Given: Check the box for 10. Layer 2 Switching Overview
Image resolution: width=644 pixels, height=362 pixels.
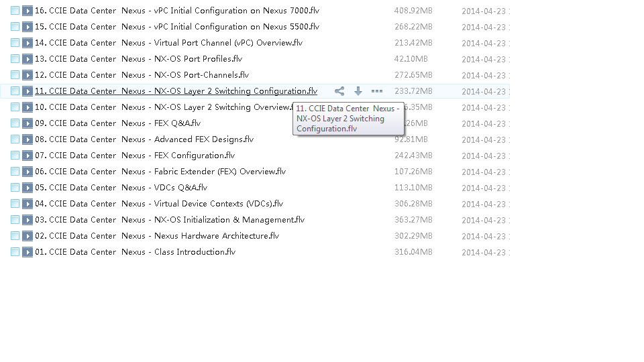Looking at the screenshot, I should [15, 107].
